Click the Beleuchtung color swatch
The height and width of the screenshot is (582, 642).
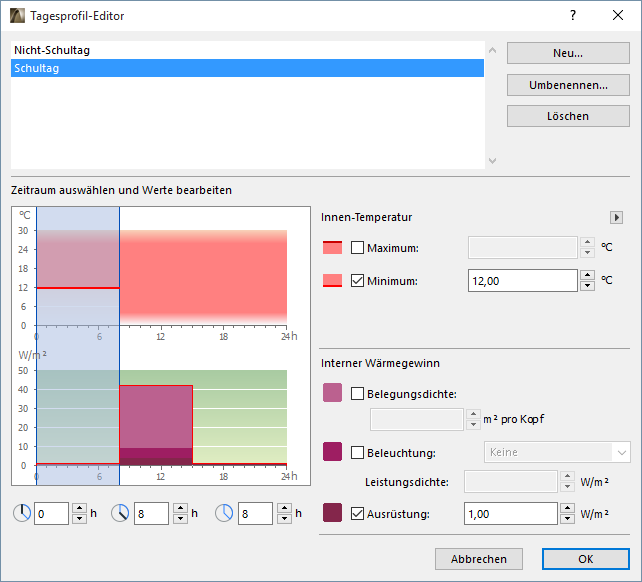(x=332, y=451)
